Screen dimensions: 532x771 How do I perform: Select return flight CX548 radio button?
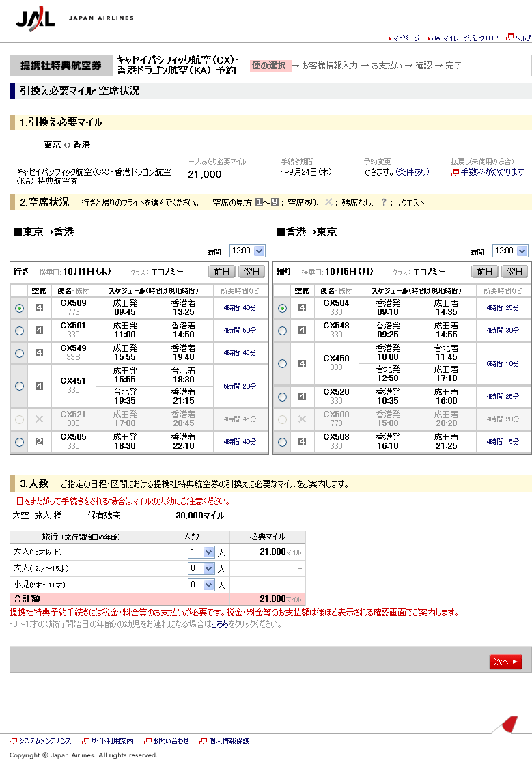point(282,331)
